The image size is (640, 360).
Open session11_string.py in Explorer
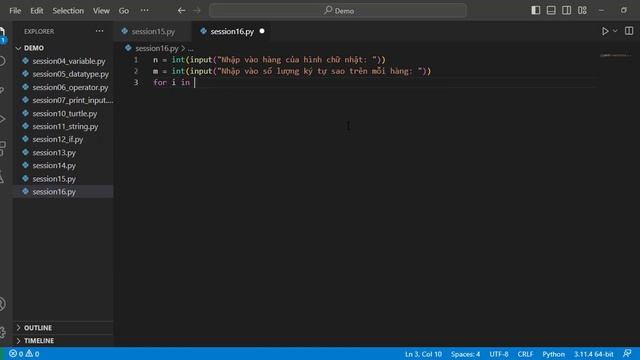tap(64, 126)
